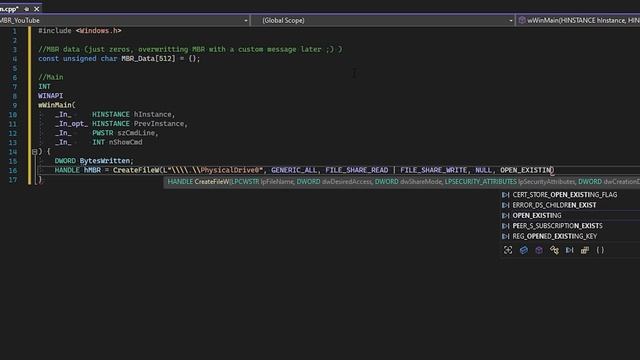
Task: Click the hMBR variable on line 16
Action: pyautogui.click(x=92, y=170)
